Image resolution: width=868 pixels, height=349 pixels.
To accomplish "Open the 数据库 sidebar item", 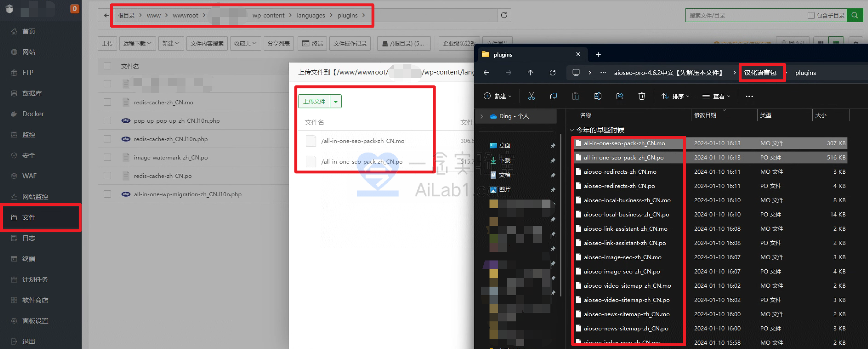I will [x=32, y=93].
